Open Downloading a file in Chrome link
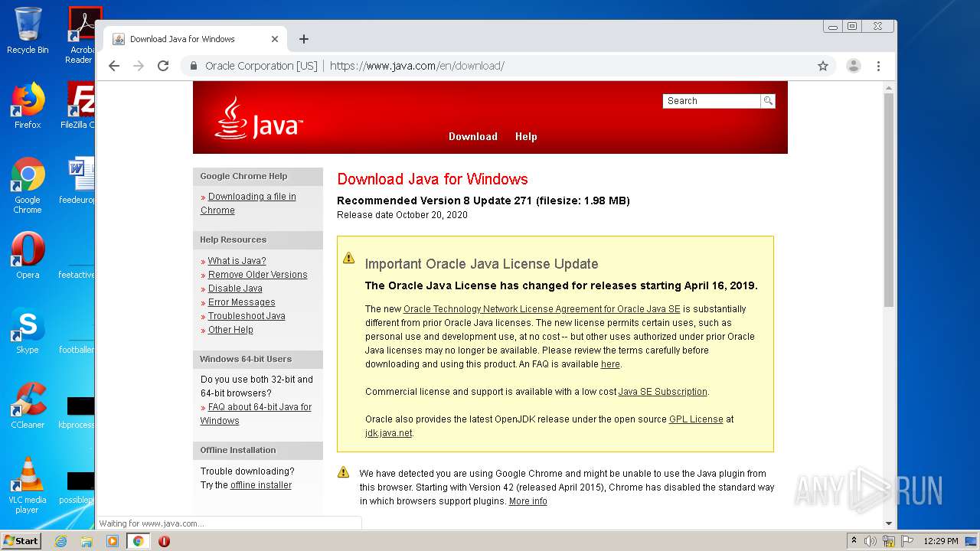The image size is (980, 551). coord(248,204)
